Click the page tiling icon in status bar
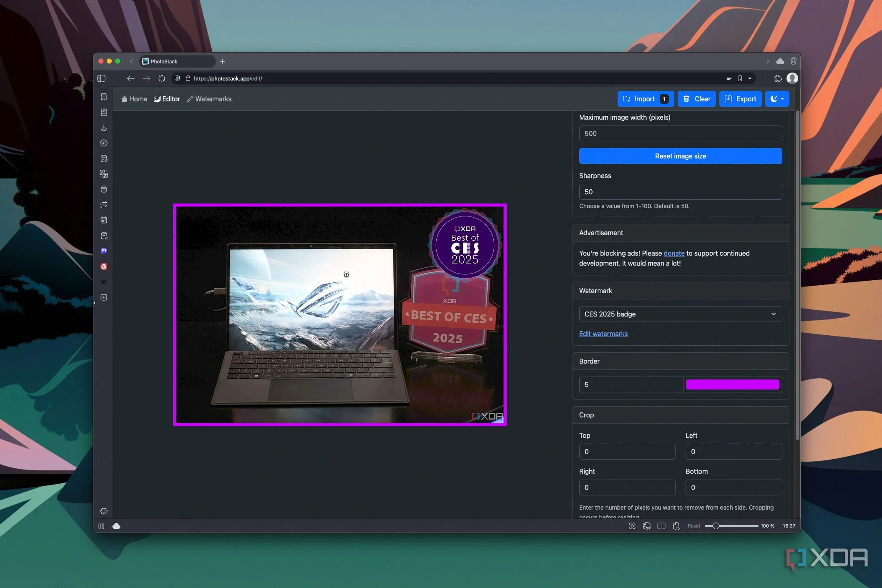The height and width of the screenshot is (588, 882). pos(661,526)
